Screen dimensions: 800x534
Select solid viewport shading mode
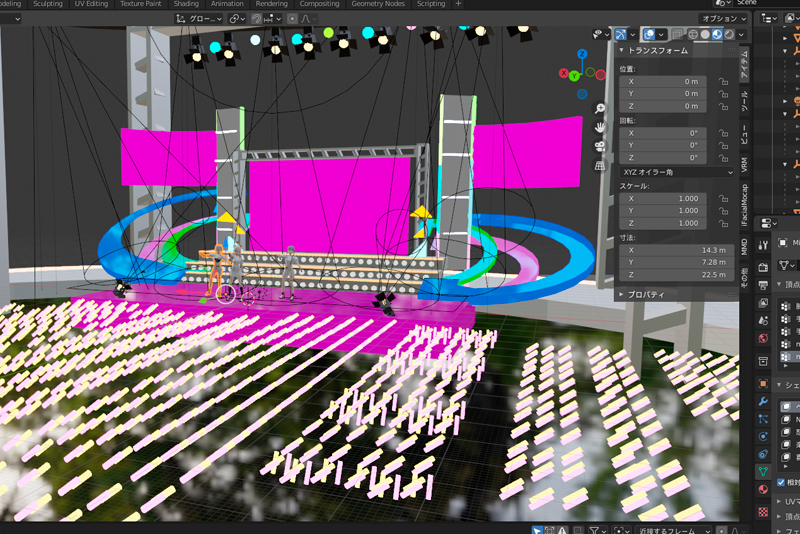(704, 34)
